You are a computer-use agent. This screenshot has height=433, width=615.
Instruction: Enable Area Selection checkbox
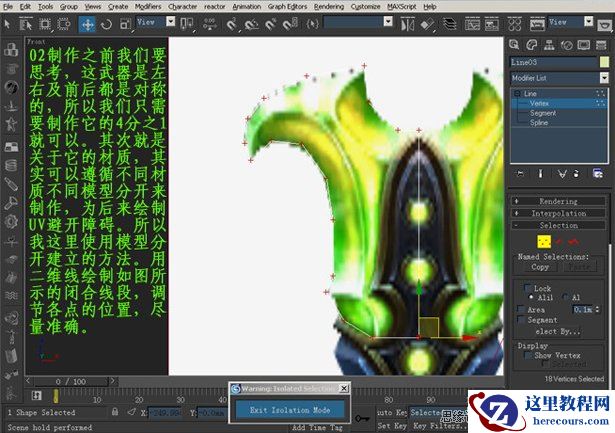coord(521,309)
